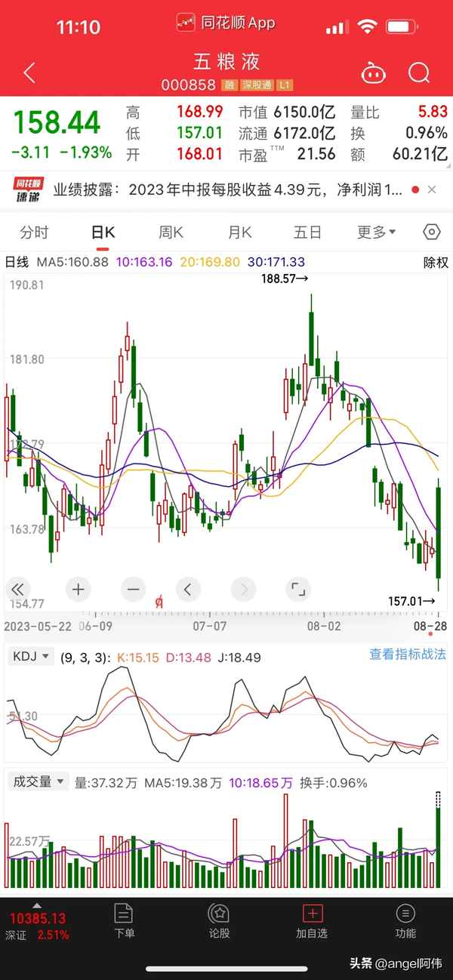The height and width of the screenshot is (980, 453).
Task: Tap the 157.01 low marker
Action: coord(411,602)
